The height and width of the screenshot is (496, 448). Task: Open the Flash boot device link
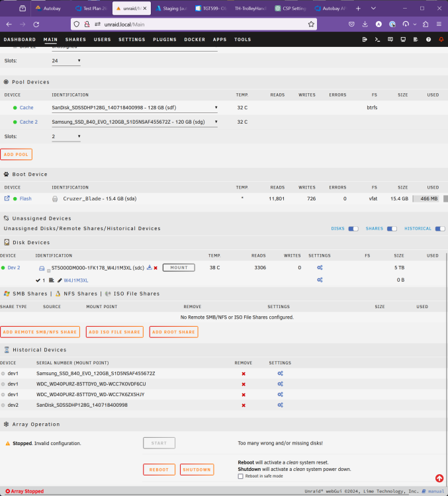[x=25, y=198]
